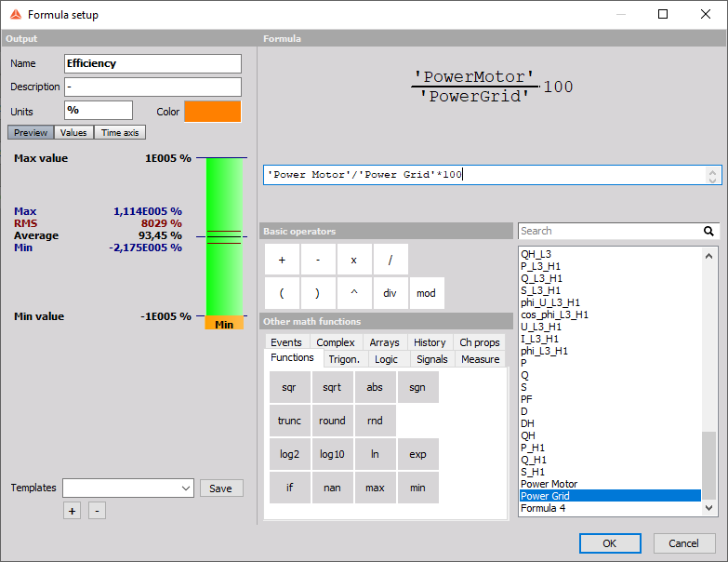
Task: Insert the min function
Action: click(417, 488)
